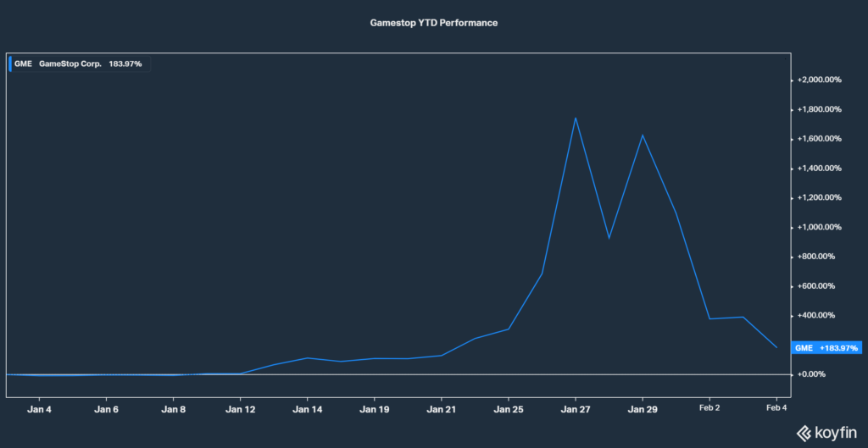Click the +800.00% axis label
The image size is (868, 448).
[x=816, y=257]
